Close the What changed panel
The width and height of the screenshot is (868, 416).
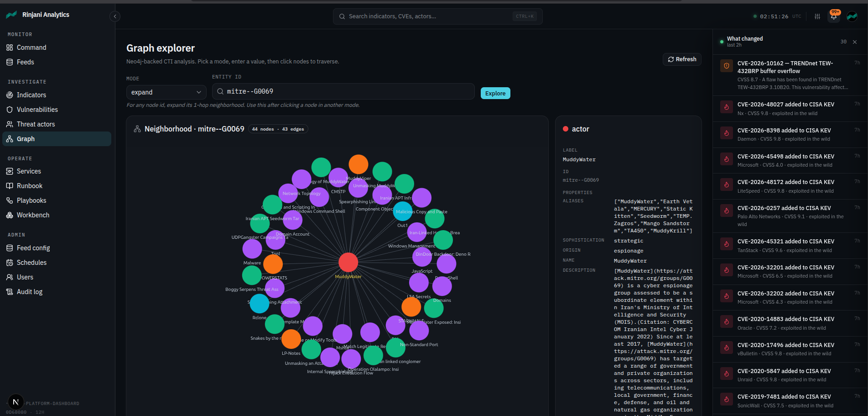click(855, 42)
